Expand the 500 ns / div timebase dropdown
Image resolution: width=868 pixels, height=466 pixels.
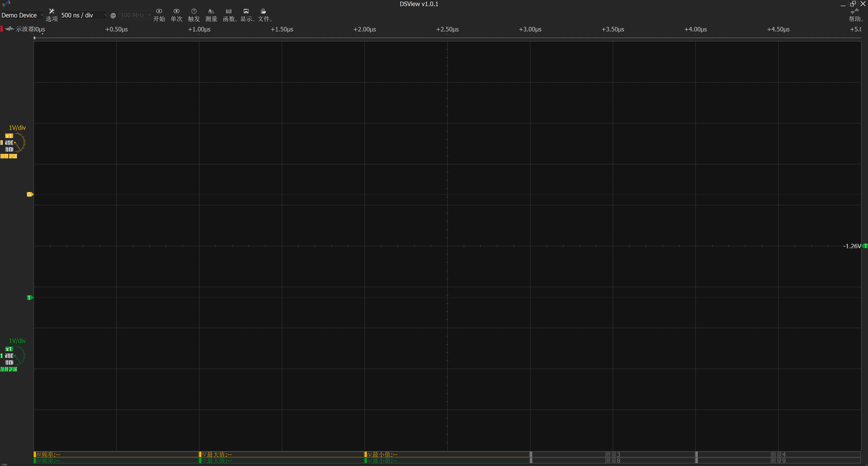tap(84, 15)
